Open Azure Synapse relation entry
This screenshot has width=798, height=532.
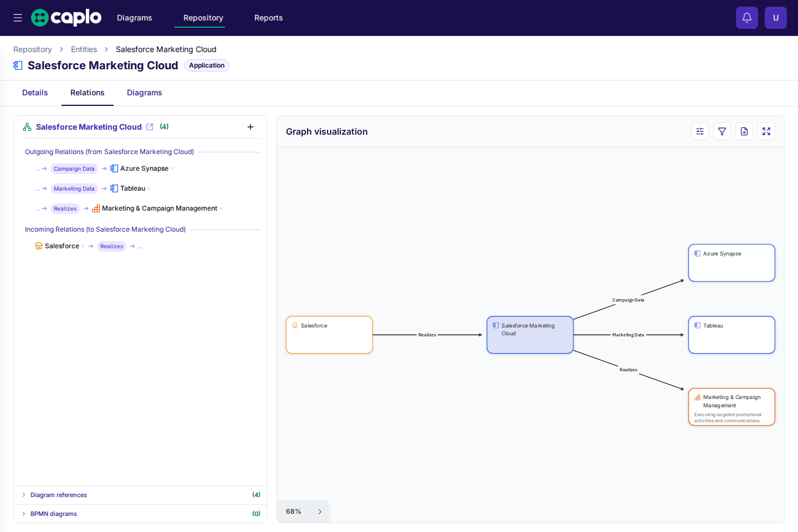[x=144, y=168]
